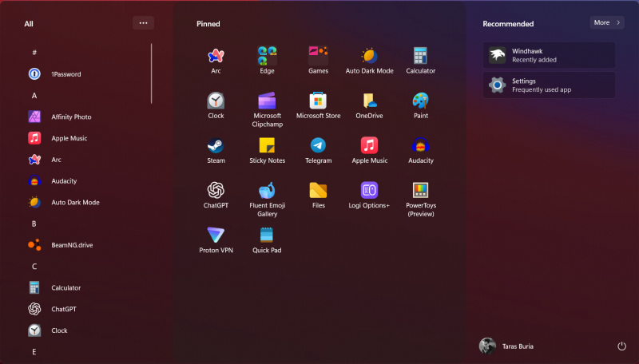Screen dimensions: 639x364
Task: Launch pinned ChatGPT app
Action: (x=216, y=195)
